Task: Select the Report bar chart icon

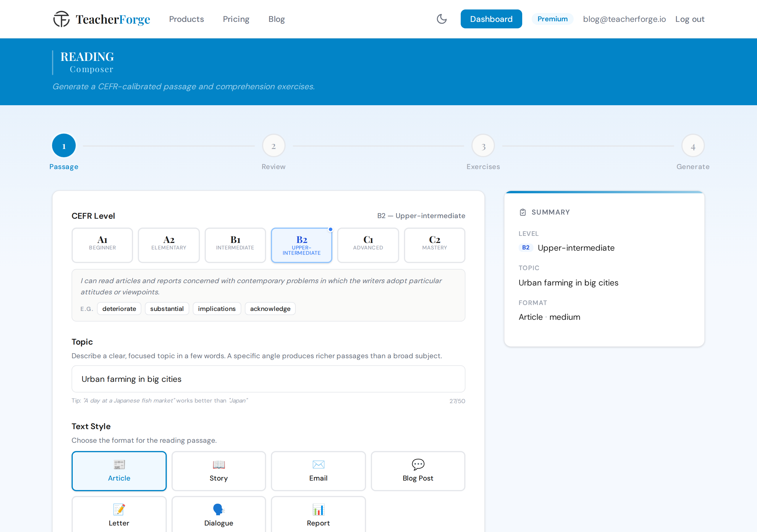Action: pos(318,509)
